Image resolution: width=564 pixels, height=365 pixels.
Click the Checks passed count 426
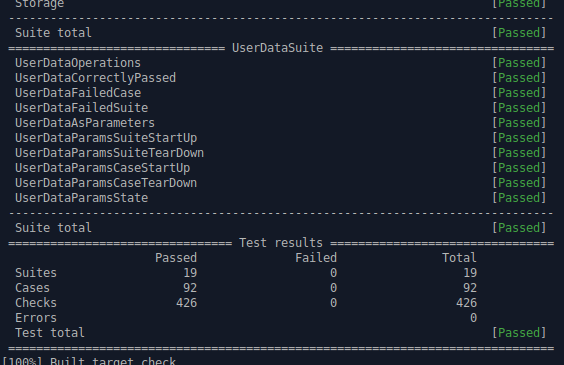187,303
